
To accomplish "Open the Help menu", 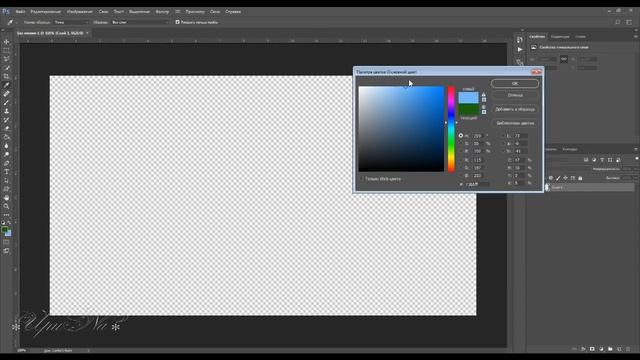I will 233,11.
